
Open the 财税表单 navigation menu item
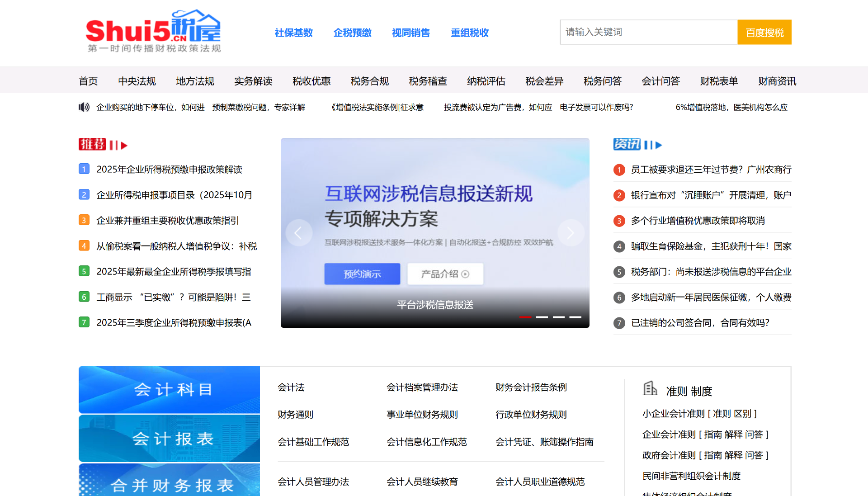click(x=718, y=81)
